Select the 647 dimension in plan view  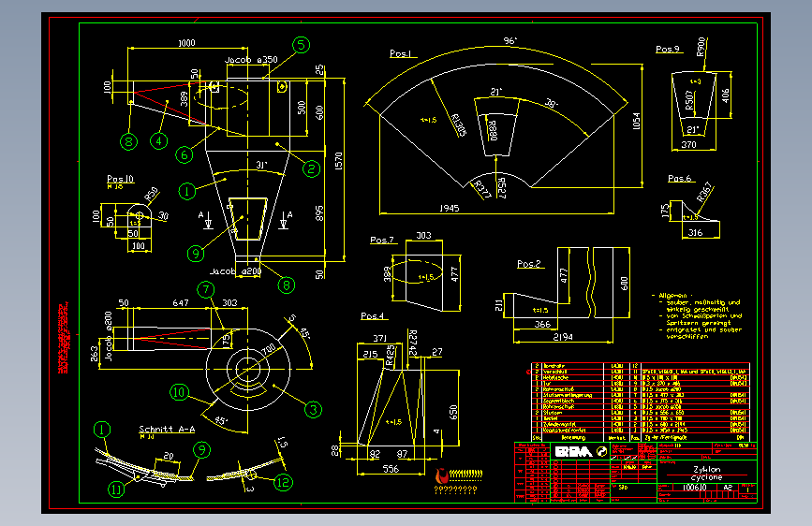(x=180, y=302)
